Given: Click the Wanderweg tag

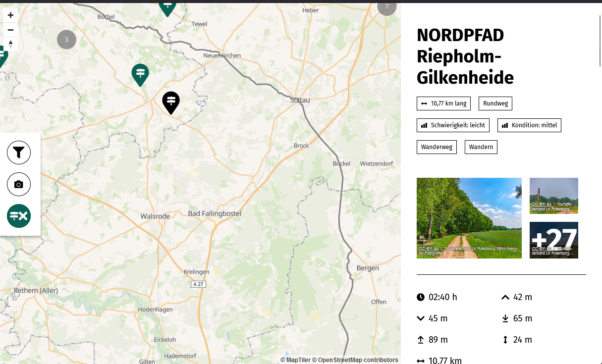Looking at the screenshot, I should pyautogui.click(x=437, y=147).
